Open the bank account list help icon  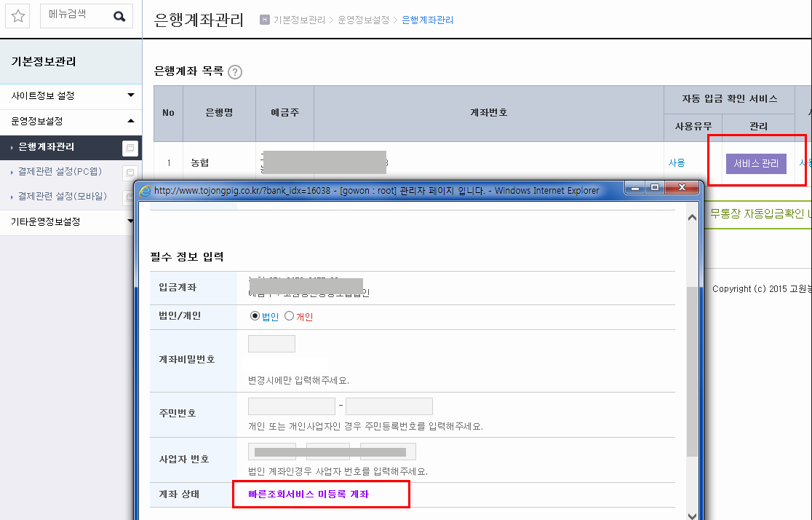pos(235,72)
